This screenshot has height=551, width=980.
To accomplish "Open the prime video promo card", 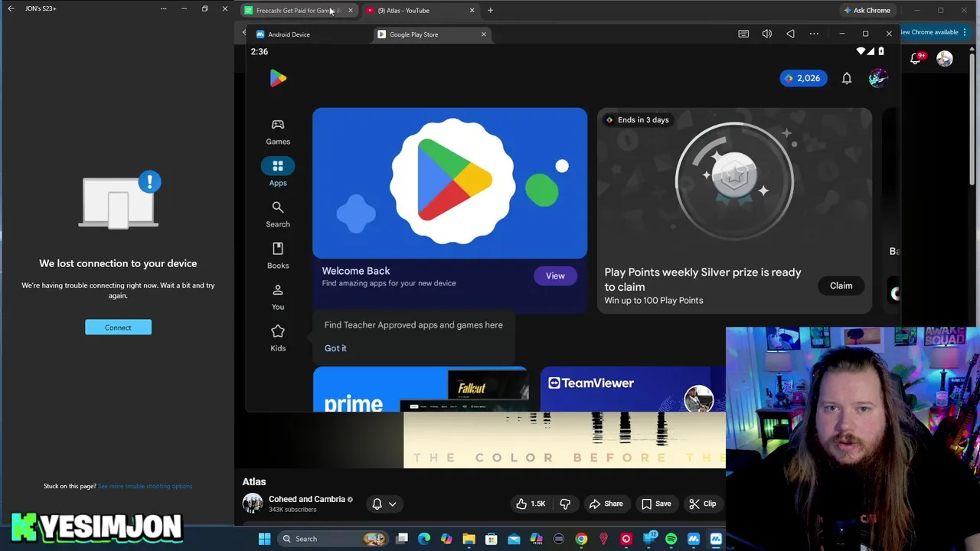I will (x=420, y=390).
